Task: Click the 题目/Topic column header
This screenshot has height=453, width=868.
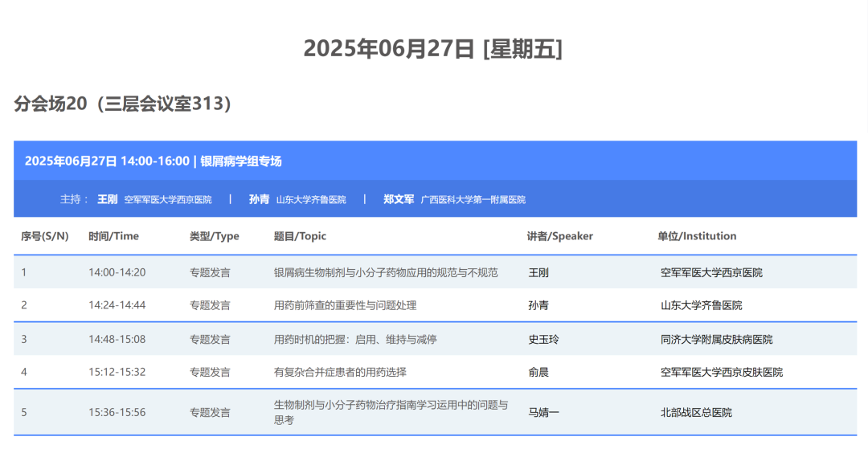Action: (300, 236)
